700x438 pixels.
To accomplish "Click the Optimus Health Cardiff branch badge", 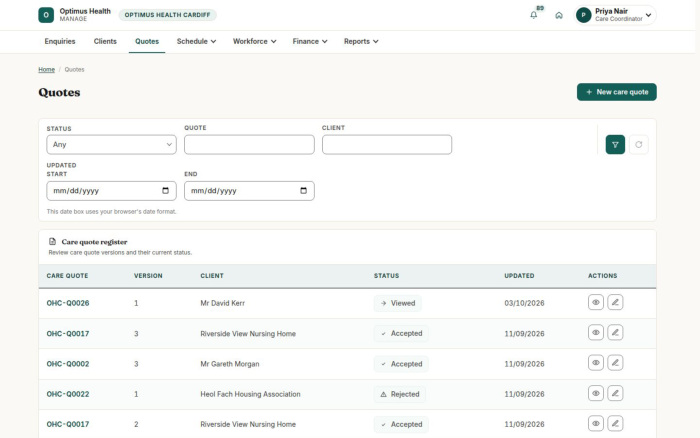I will pyautogui.click(x=167, y=15).
